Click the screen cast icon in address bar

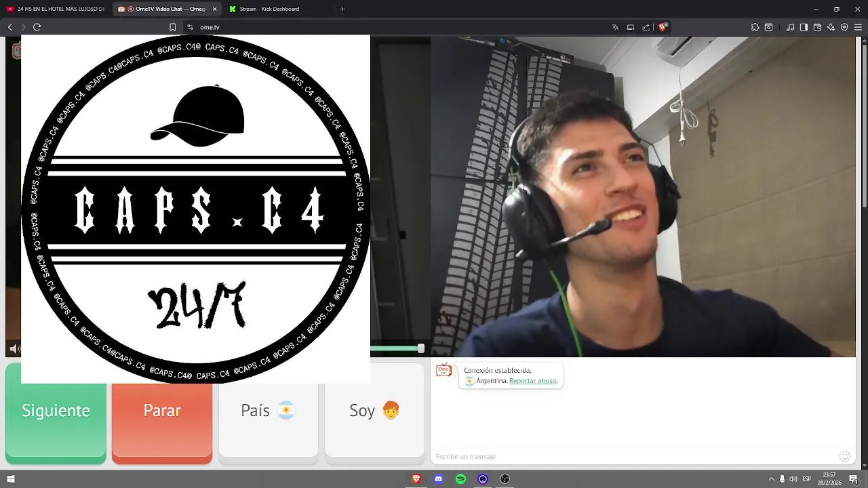tap(631, 27)
